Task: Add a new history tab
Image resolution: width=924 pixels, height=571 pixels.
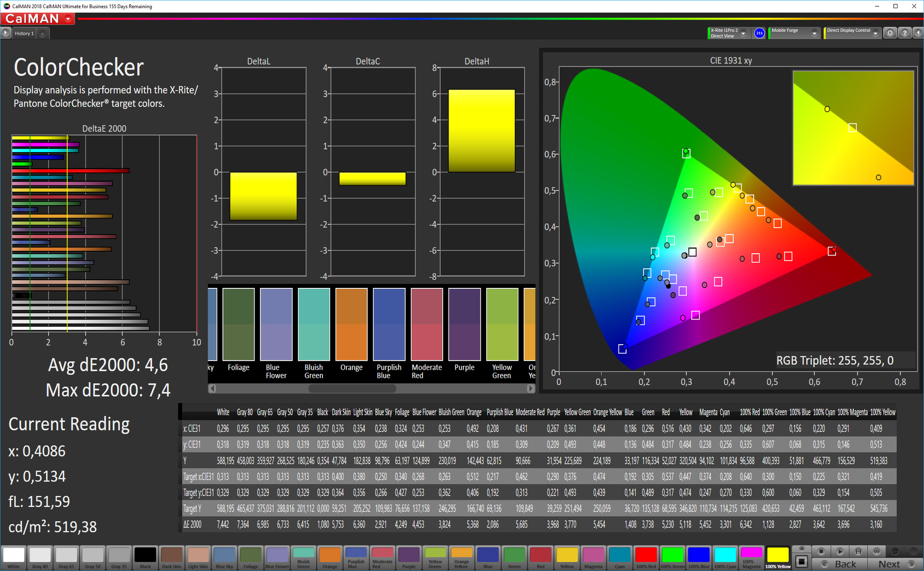Action: pyautogui.click(x=42, y=34)
